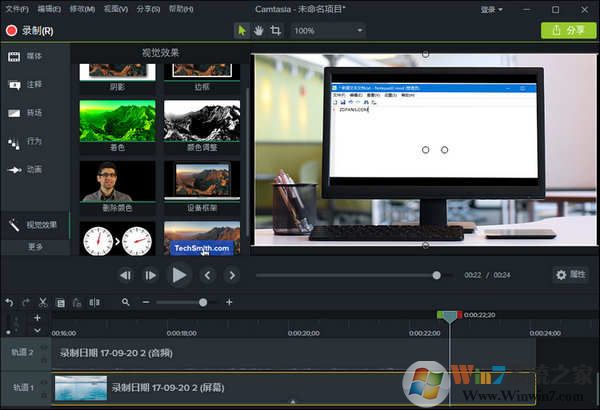Click the red record button 录制(R)
The width and height of the screenshot is (600, 410).
[29, 31]
